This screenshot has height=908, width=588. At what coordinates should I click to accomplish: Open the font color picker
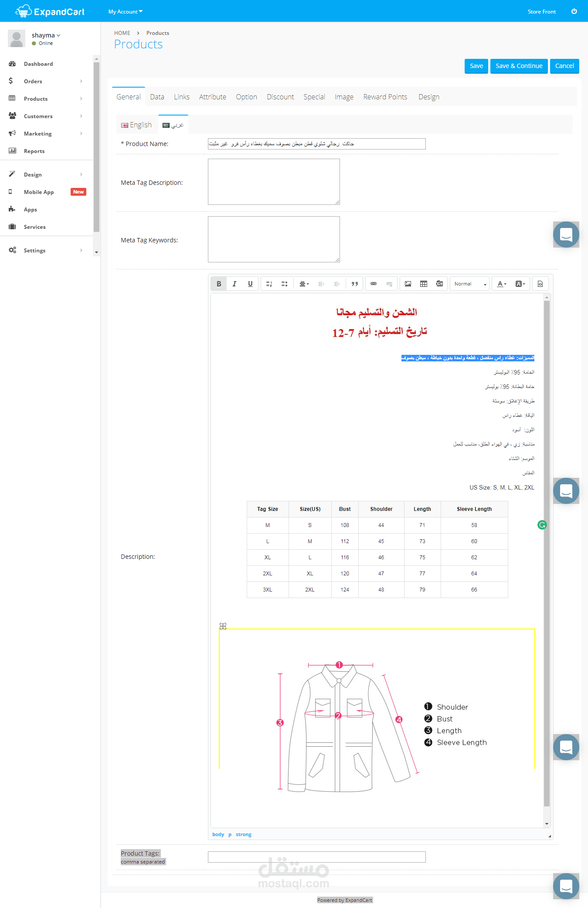502,284
